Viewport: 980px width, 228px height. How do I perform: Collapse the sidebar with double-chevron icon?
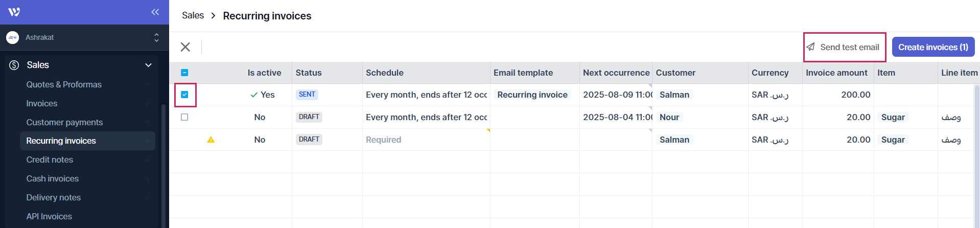(155, 12)
